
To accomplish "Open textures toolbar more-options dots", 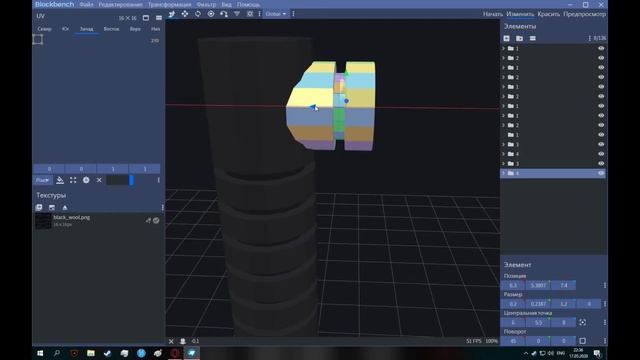I will coord(162,207).
